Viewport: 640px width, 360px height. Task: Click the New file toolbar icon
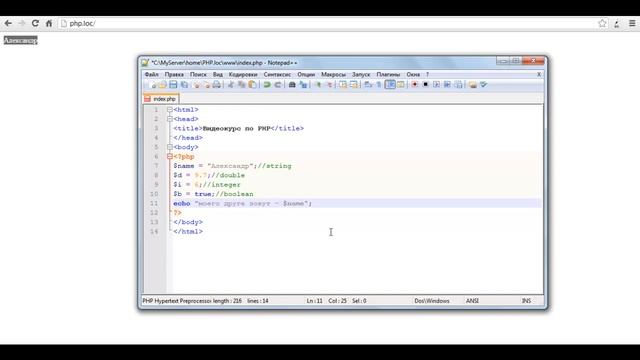click(x=153, y=84)
